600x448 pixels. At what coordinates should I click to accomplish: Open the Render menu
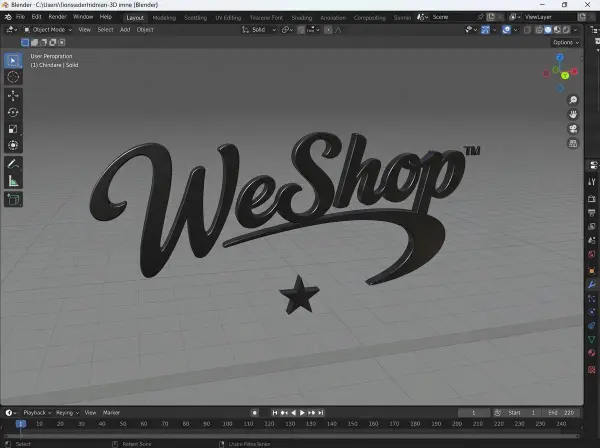pos(57,17)
